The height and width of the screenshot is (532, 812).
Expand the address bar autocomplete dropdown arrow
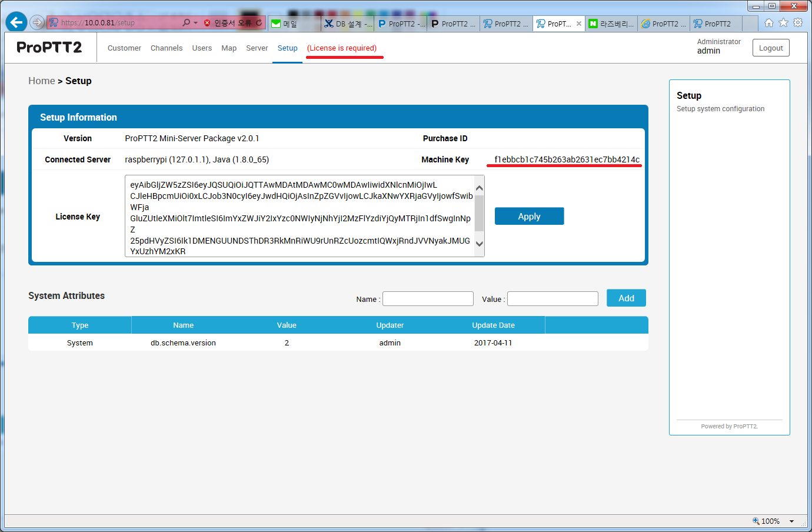[195, 23]
